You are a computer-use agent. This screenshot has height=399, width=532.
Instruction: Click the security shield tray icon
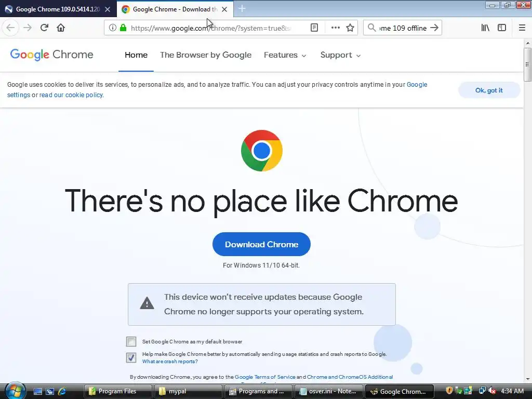click(x=449, y=391)
